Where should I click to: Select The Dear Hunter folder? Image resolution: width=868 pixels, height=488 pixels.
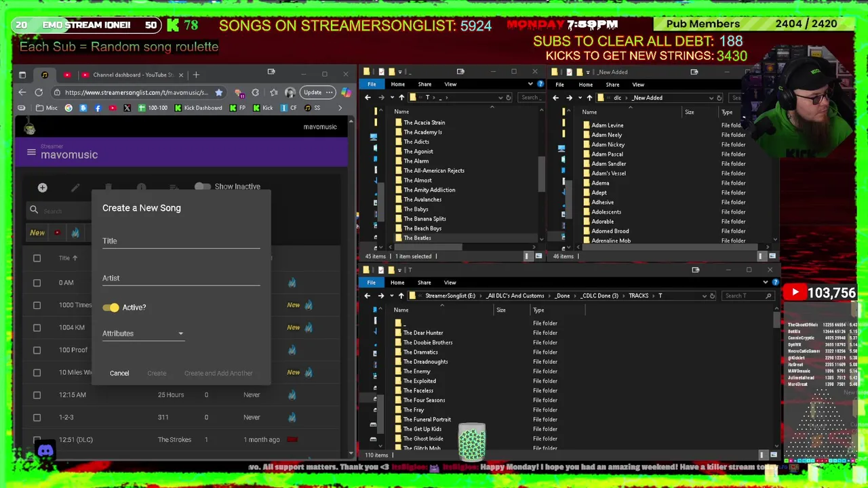coord(423,333)
